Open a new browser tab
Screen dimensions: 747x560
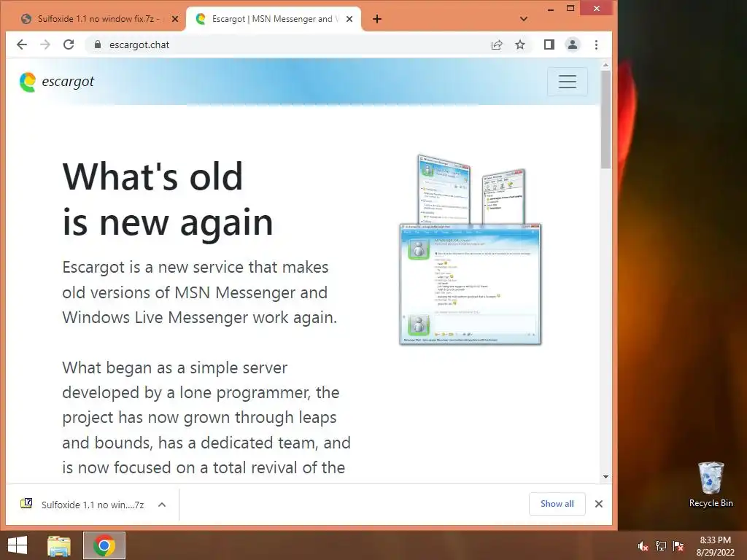point(377,19)
